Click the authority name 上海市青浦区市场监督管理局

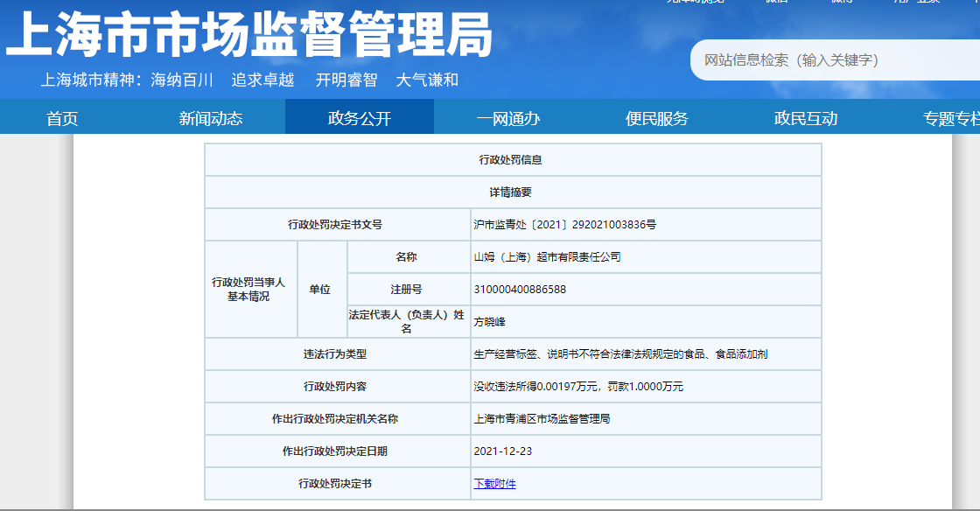point(542,418)
